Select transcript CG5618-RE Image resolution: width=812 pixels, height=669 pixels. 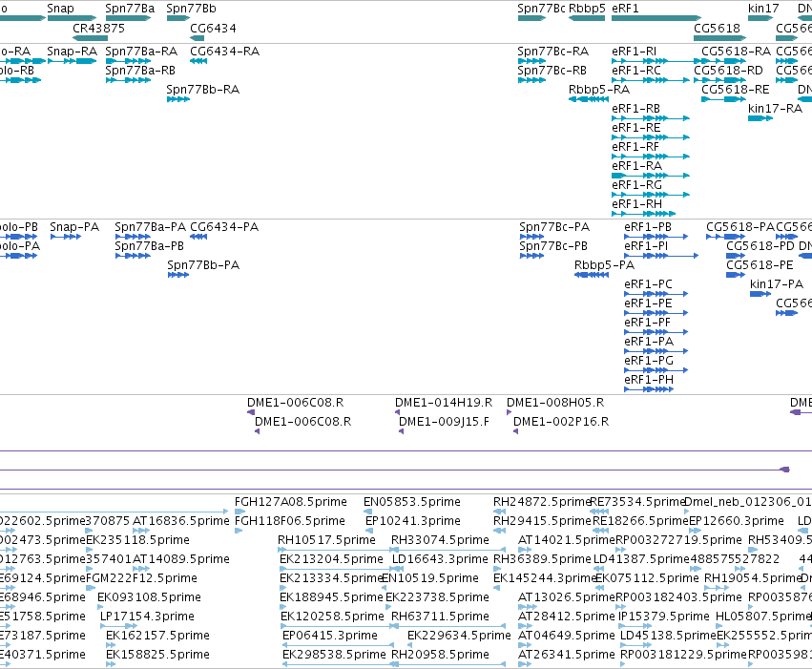(723, 99)
